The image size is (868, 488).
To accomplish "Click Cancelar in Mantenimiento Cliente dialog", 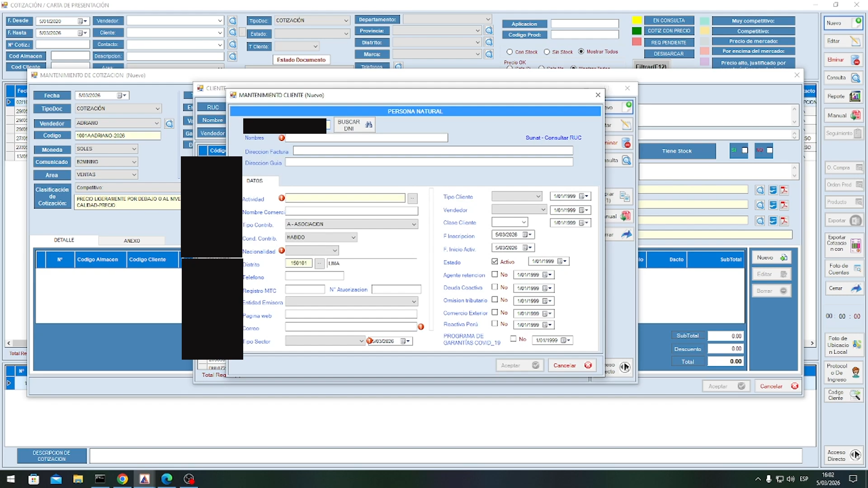I will point(572,366).
